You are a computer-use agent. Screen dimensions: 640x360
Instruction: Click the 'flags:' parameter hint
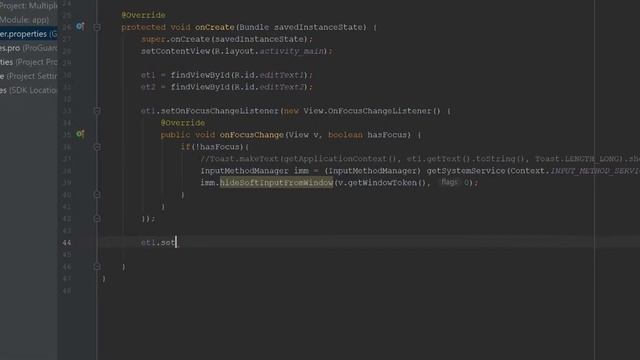(x=450, y=182)
